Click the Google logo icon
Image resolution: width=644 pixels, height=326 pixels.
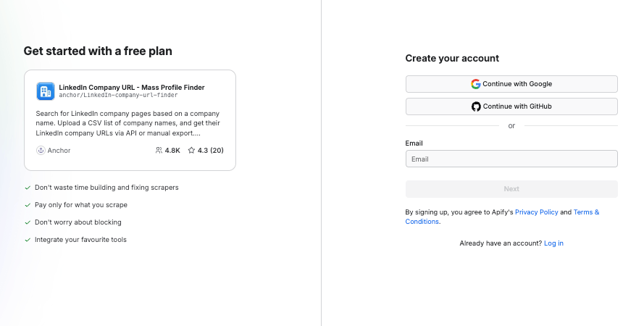point(476,84)
